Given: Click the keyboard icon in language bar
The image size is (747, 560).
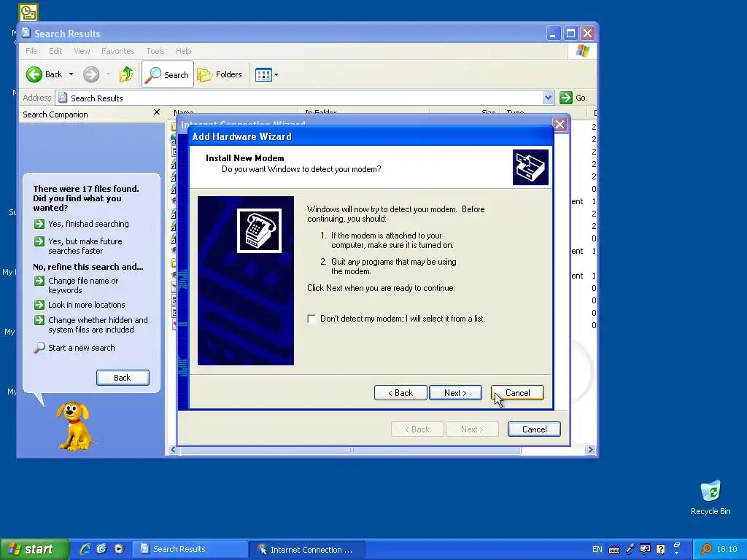Looking at the screenshot, I should tap(614, 550).
